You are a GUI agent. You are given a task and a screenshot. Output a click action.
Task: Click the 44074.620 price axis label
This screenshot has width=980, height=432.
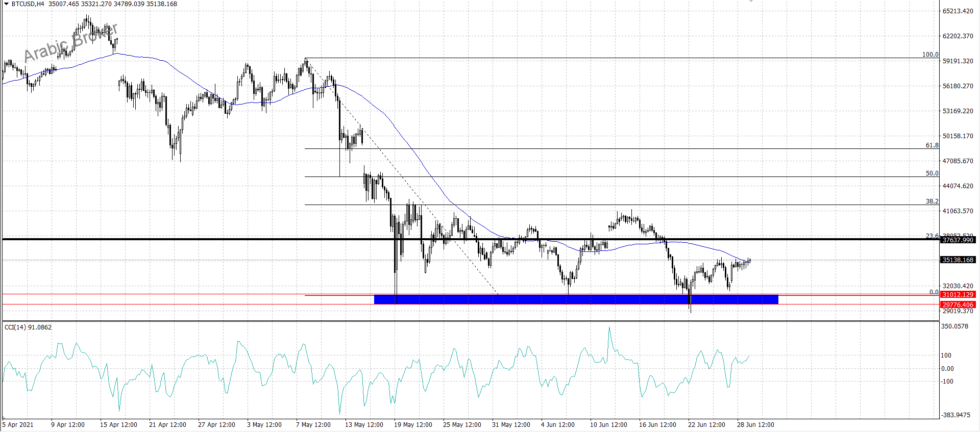[x=958, y=186]
